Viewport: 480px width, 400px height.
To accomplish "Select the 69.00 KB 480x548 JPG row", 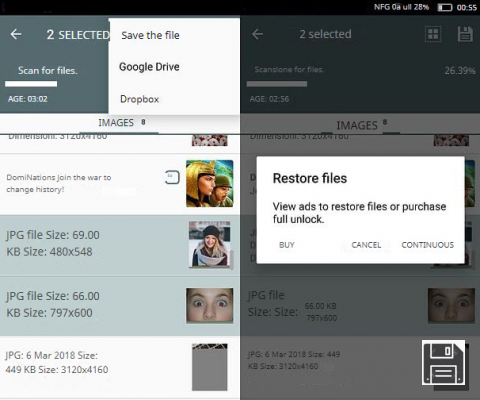I will 120,245.
